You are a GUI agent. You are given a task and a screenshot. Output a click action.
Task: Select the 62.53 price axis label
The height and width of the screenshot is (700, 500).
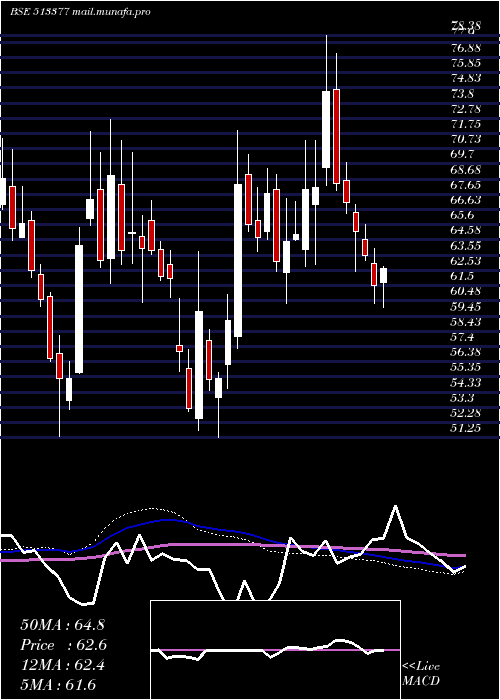coord(468,260)
